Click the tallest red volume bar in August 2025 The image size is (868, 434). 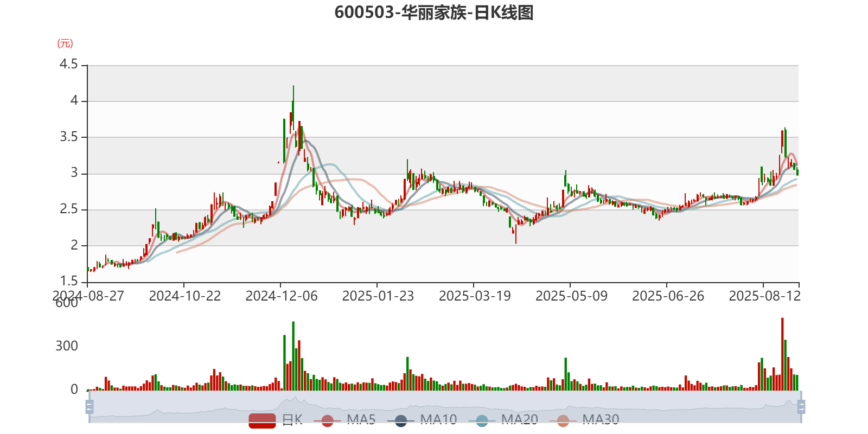click(782, 354)
